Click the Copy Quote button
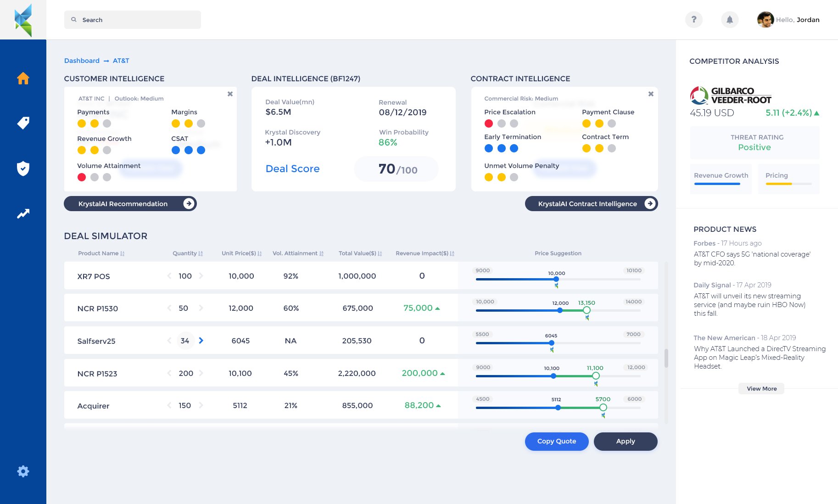Viewport: 838px width, 504px height. point(557,441)
